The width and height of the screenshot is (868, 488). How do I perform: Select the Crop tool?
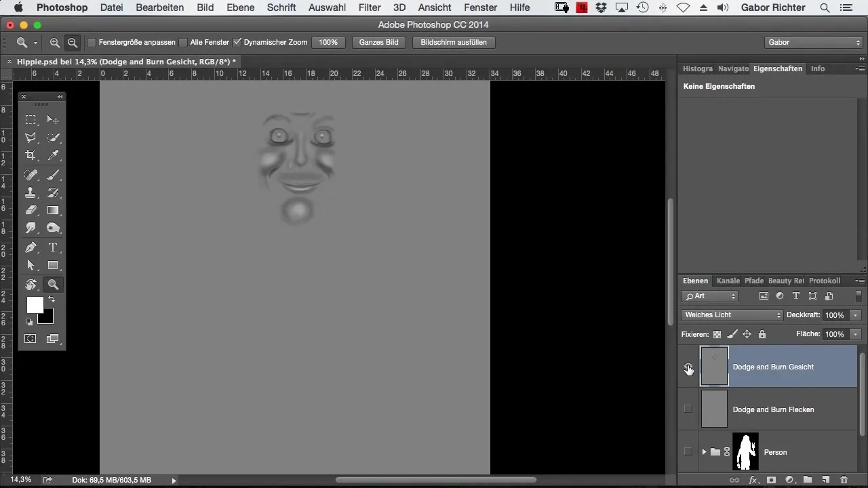click(31, 155)
